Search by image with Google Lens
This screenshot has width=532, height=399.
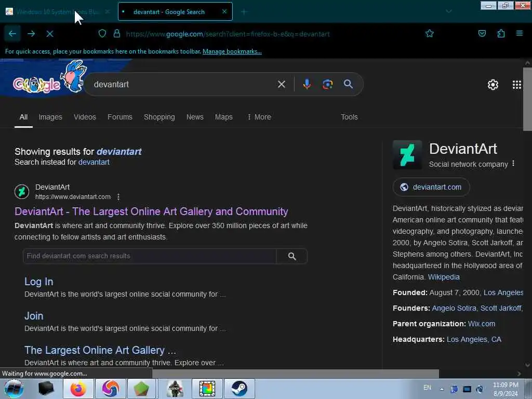(x=327, y=84)
